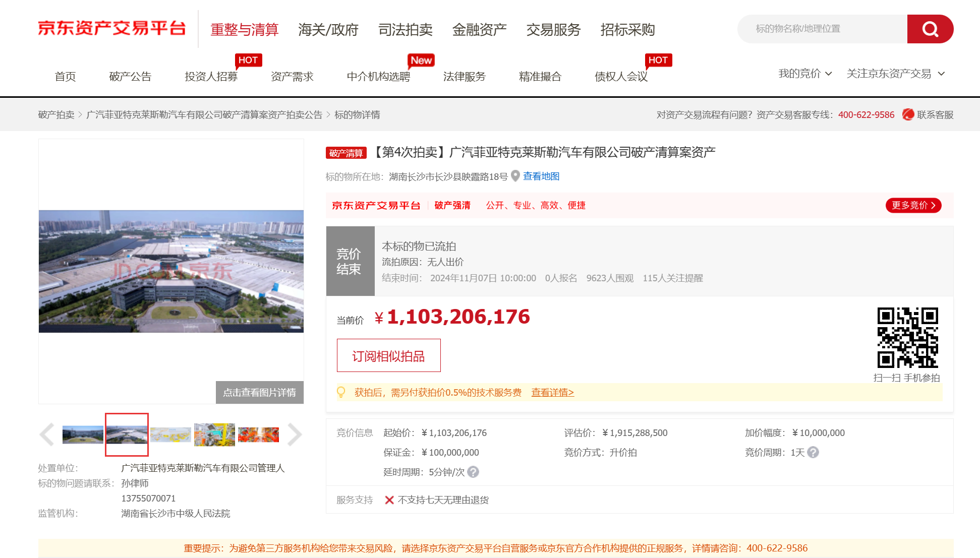Select the fourth yellow machinery thumbnail
This screenshot has height=558, width=980.
[214, 435]
